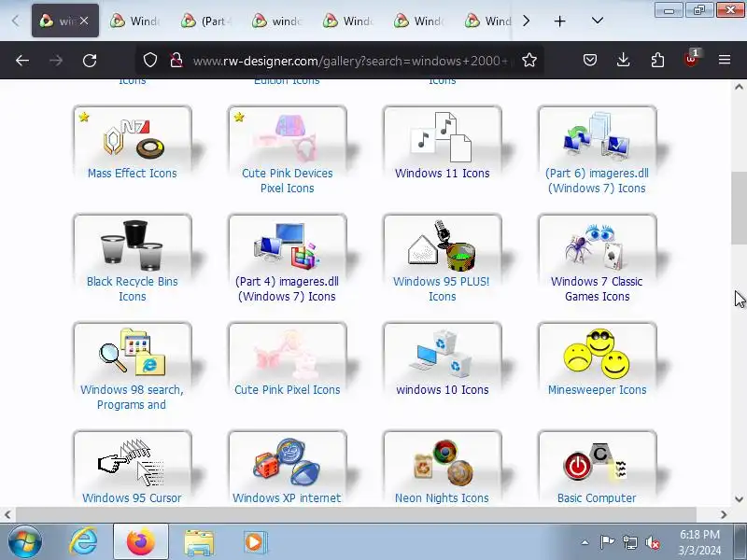This screenshot has height=560, width=747.
Task: Click the insecure connection padlock icon
Action: (176, 60)
